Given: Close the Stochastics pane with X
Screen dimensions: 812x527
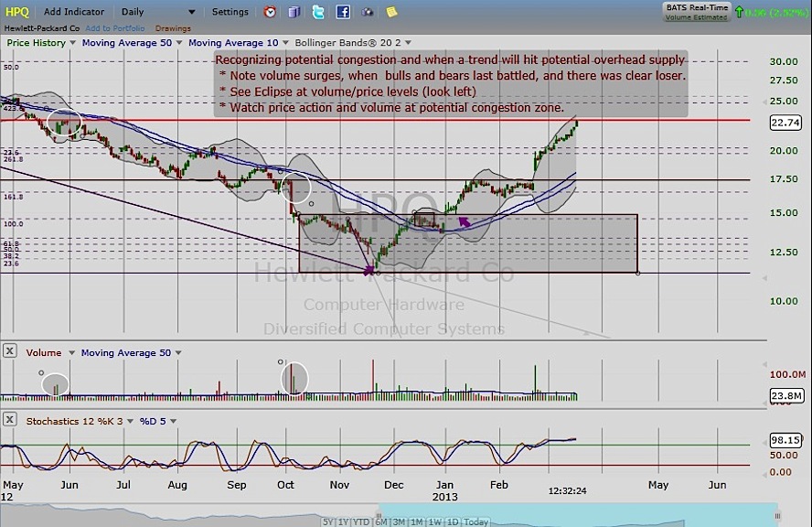Looking at the screenshot, I should pyautogui.click(x=9, y=419).
